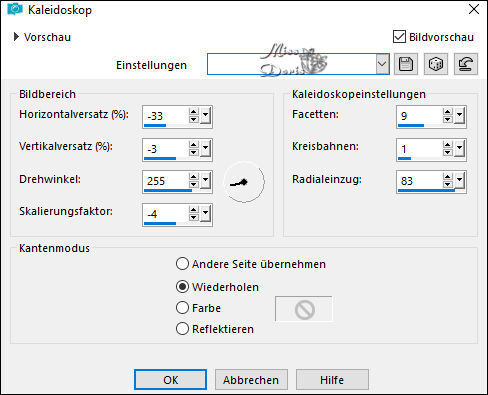Select the Andere Seite übernehmen radio option
The width and height of the screenshot is (488, 395).
coord(182,264)
